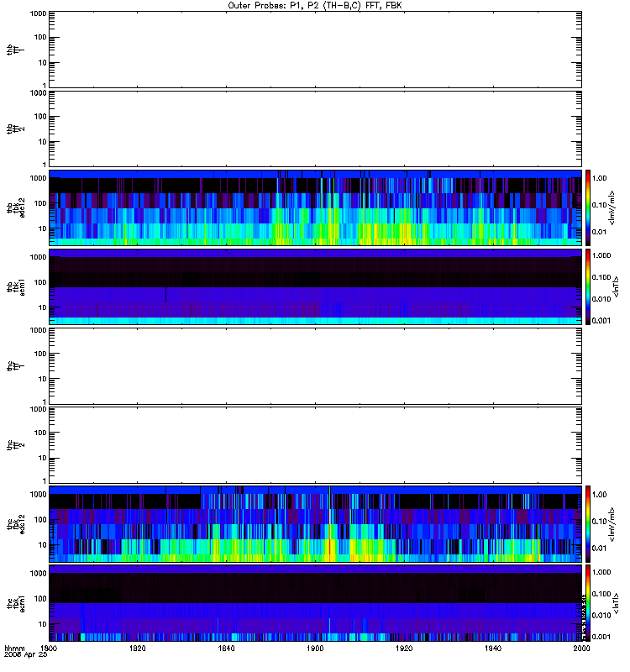Viewport: 630px width, 672px height.
Task: Click the 1920 time tick label
Action: click(x=404, y=648)
